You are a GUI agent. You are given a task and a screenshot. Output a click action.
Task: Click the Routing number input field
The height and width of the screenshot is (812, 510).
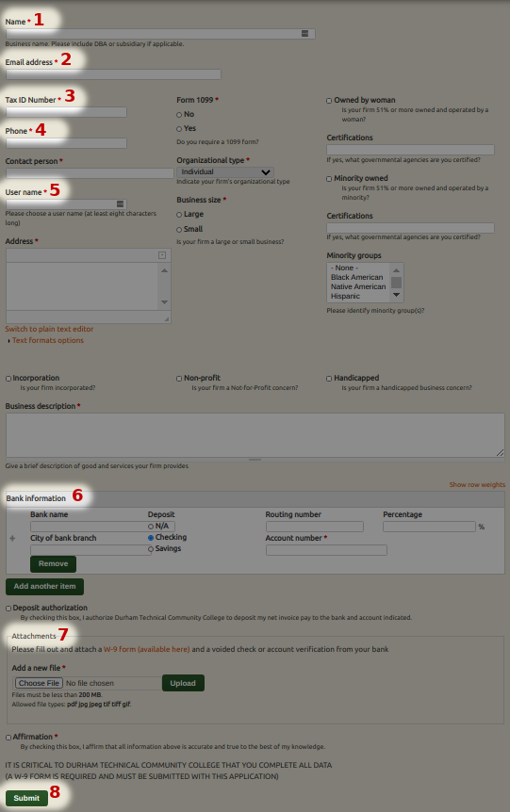[315, 527]
